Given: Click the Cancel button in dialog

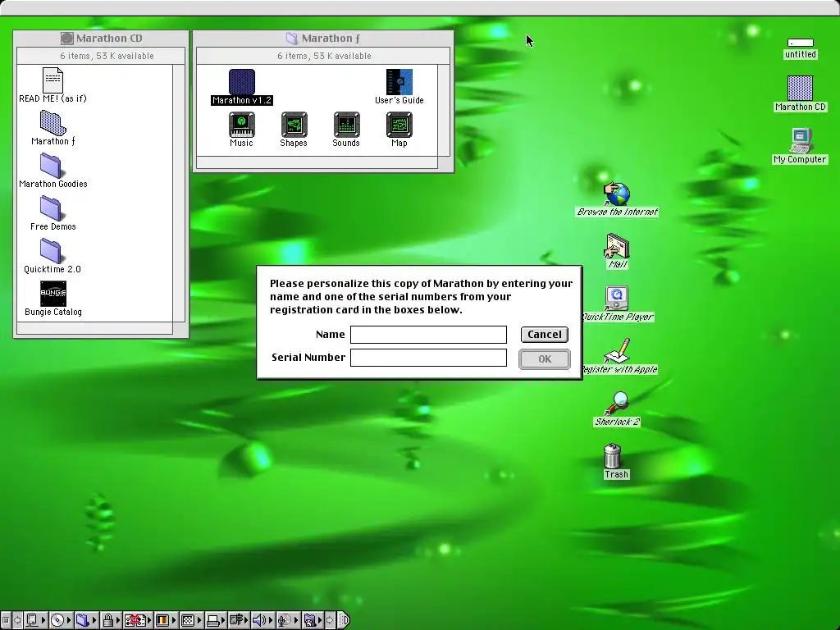Looking at the screenshot, I should click(545, 335).
